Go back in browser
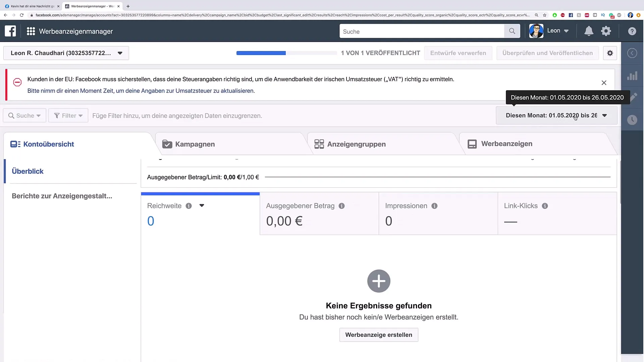 point(5,15)
